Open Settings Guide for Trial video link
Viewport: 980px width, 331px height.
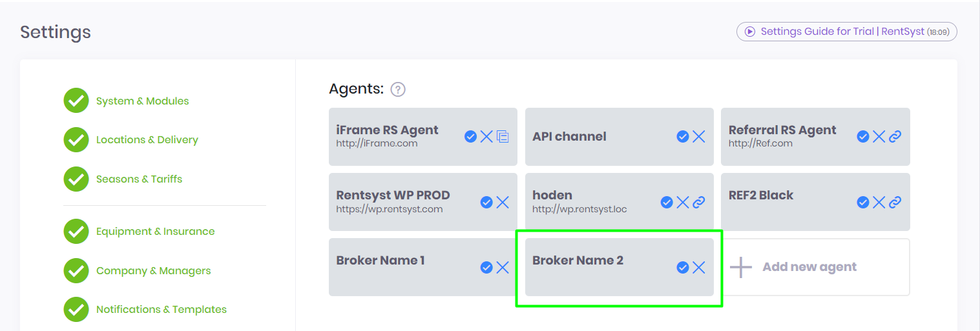click(846, 32)
